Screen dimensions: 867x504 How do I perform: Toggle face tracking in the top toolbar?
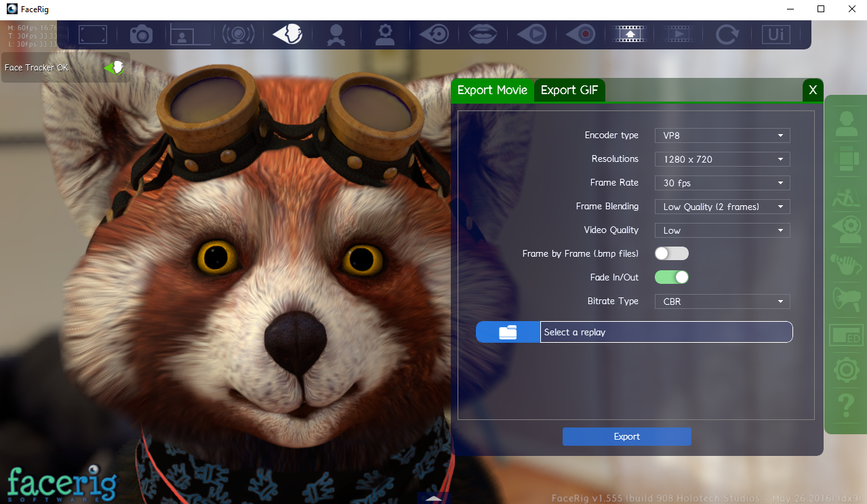coord(287,34)
